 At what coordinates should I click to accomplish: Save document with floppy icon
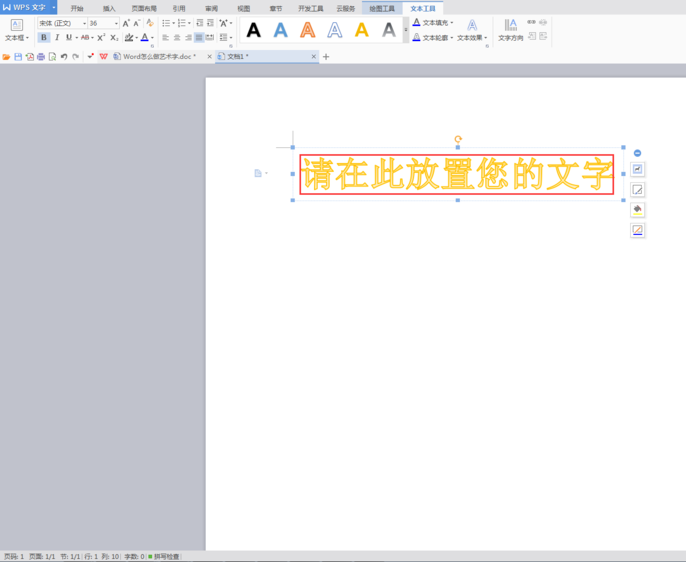pos(18,57)
